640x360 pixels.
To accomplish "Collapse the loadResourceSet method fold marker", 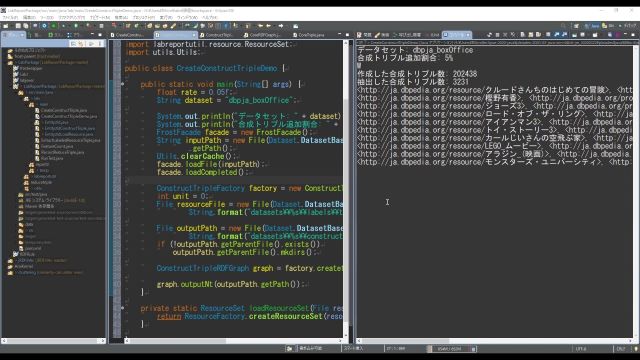I will click(x=122, y=308).
